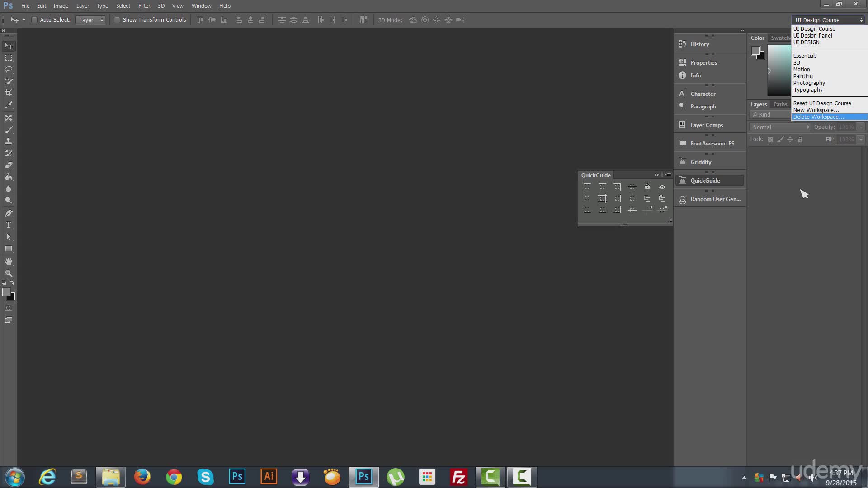Select the Paint Bucket tool
868x488 pixels.
(x=9, y=177)
